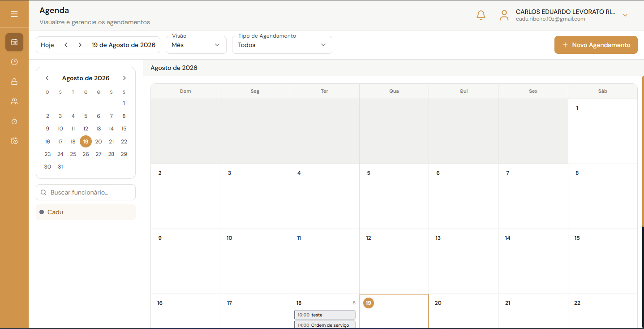The height and width of the screenshot is (329, 644).
Task: Open the notifications bell
Action: 481,15
